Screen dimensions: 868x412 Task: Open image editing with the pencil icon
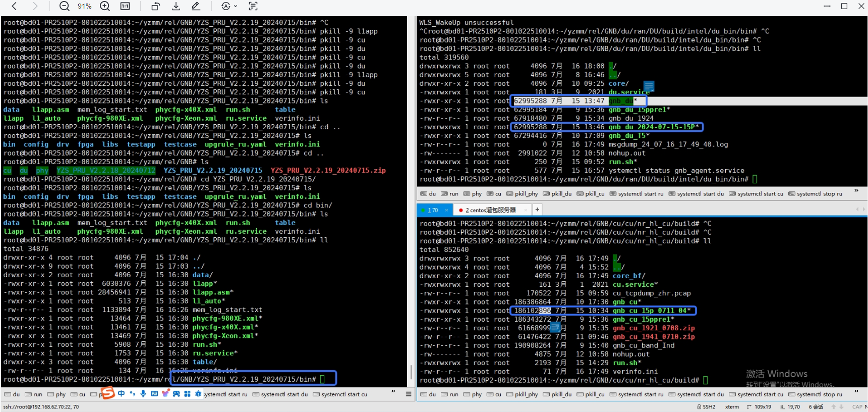(x=196, y=6)
